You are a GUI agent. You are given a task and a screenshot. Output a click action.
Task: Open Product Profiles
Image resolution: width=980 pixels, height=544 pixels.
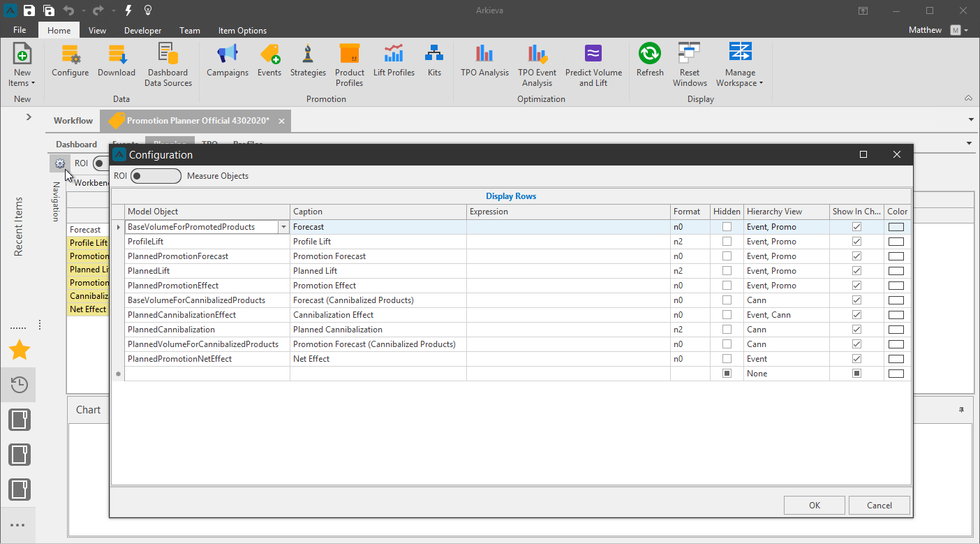coord(350,65)
